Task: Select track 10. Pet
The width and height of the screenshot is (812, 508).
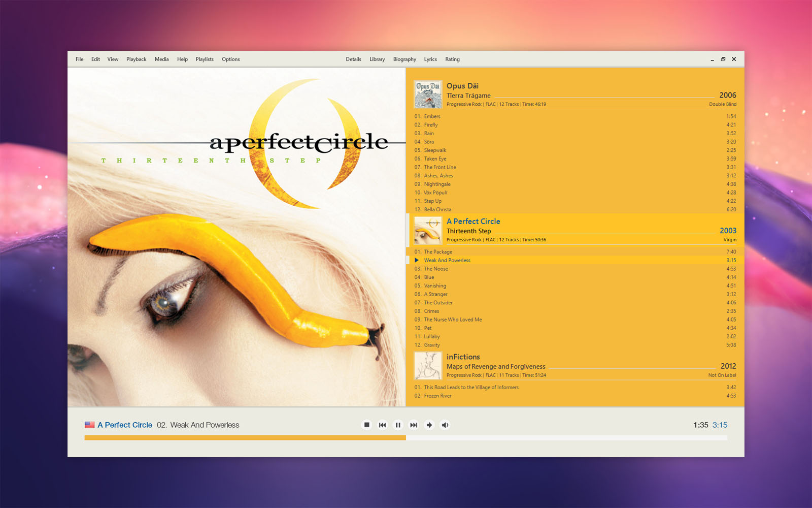Action: tap(575, 328)
